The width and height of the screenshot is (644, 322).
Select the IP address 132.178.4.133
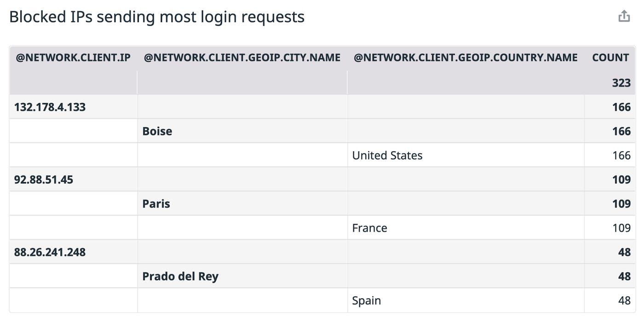pyautogui.click(x=50, y=106)
